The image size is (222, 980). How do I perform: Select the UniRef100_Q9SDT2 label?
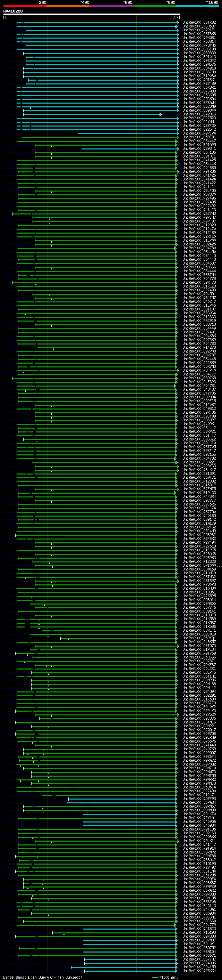tap(199, 60)
